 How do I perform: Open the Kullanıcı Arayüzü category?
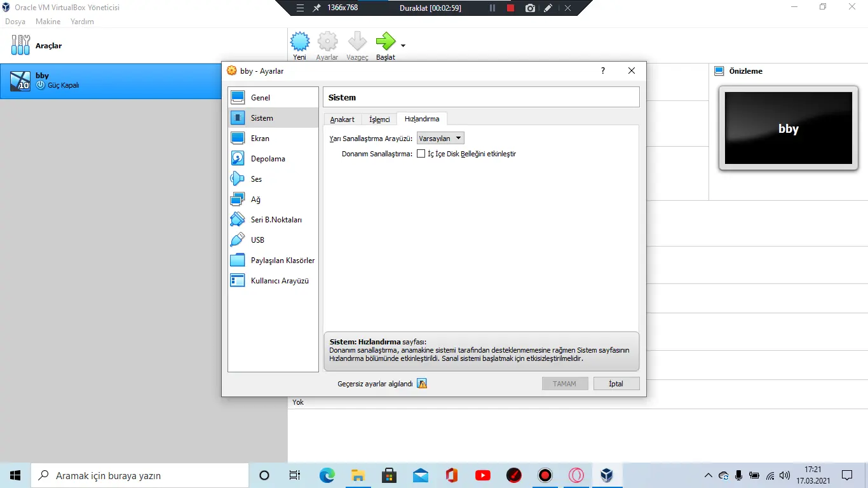click(273, 281)
